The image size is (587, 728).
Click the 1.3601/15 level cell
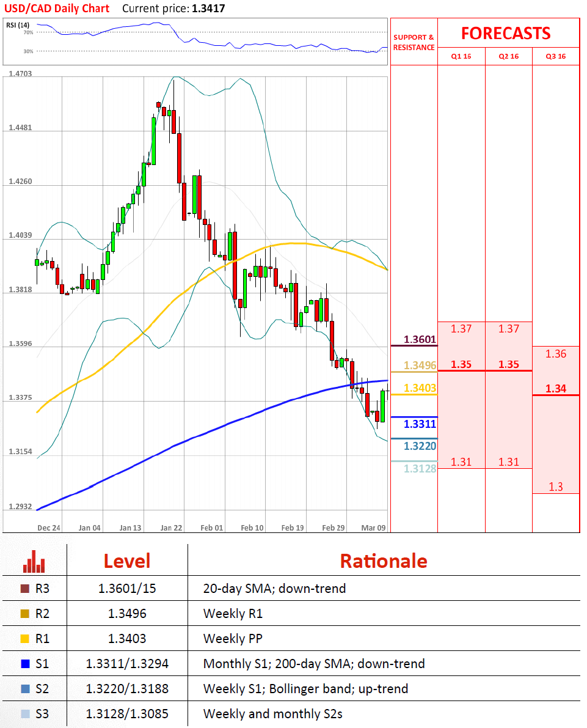pyautogui.click(x=126, y=589)
